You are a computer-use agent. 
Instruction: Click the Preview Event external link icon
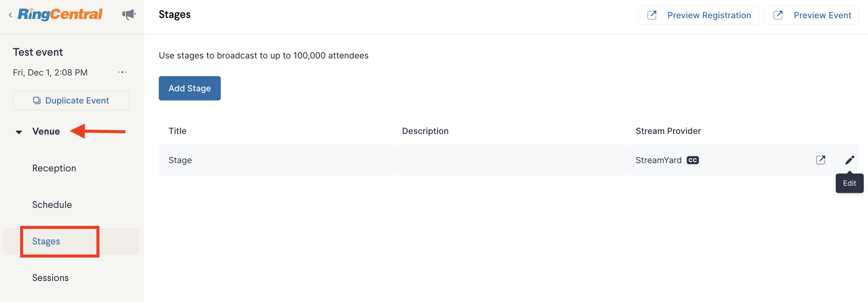click(778, 15)
